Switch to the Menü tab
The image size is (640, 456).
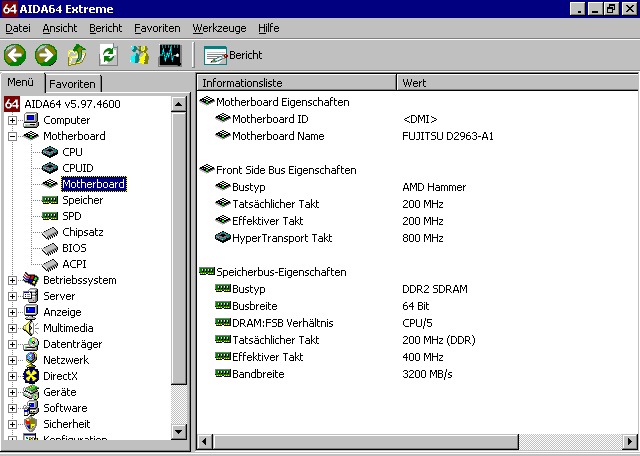[x=21, y=83]
